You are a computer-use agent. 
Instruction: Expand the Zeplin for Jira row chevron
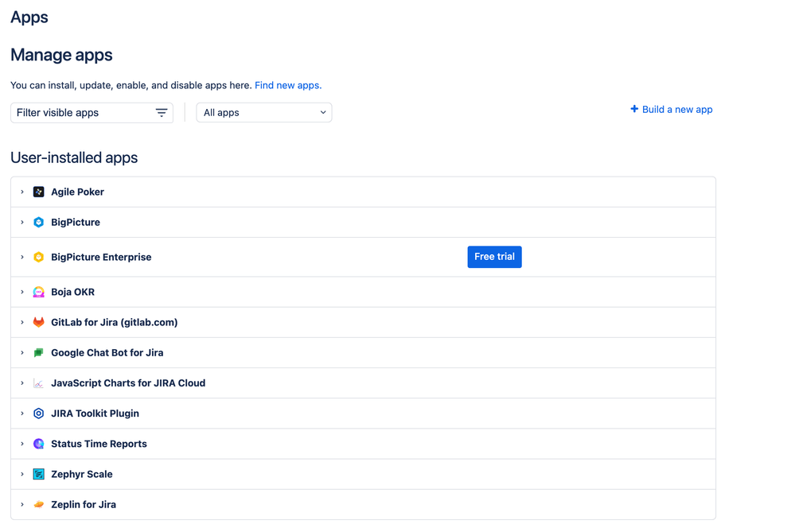click(x=22, y=505)
